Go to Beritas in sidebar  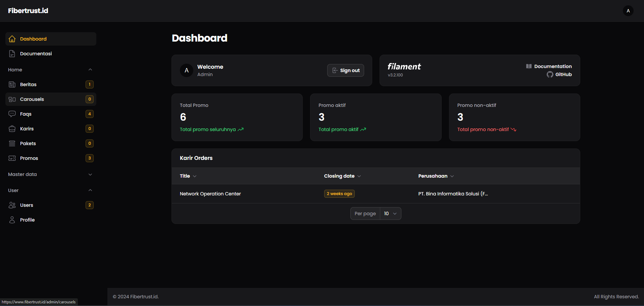[51, 84]
